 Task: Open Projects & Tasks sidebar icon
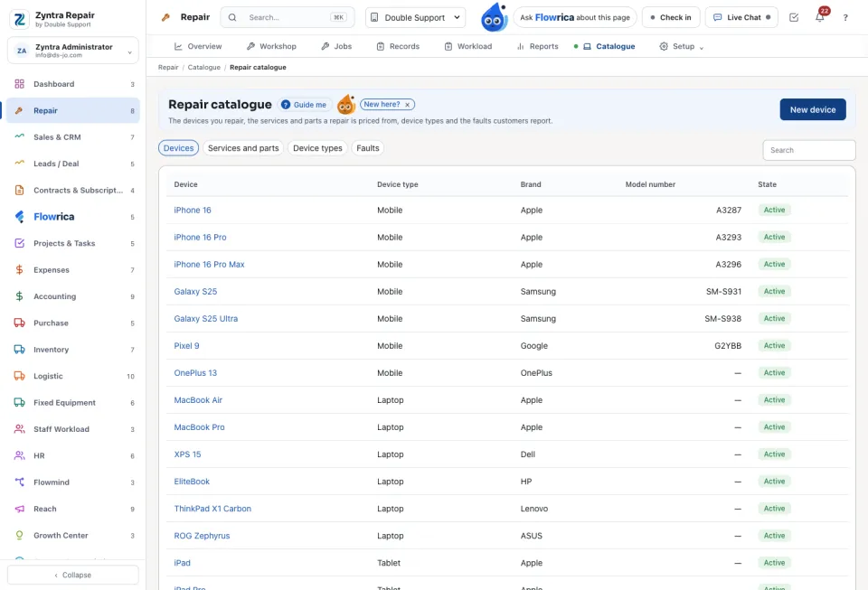click(x=19, y=243)
